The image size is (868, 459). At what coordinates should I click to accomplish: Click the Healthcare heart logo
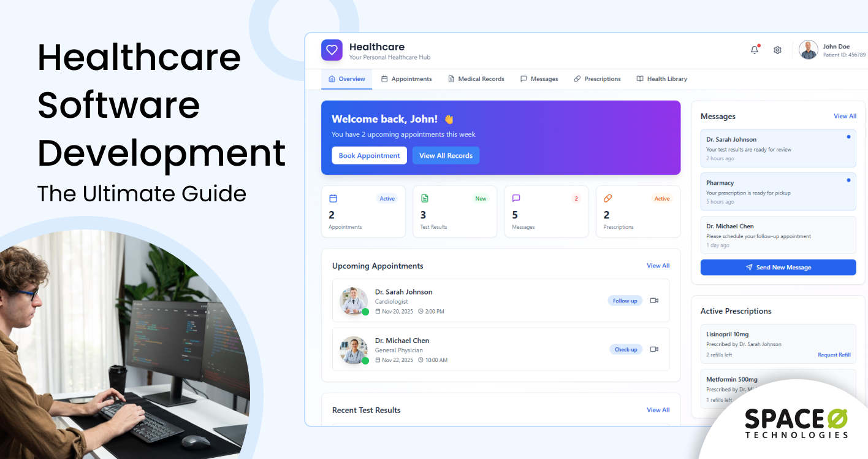pyautogui.click(x=332, y=50)
